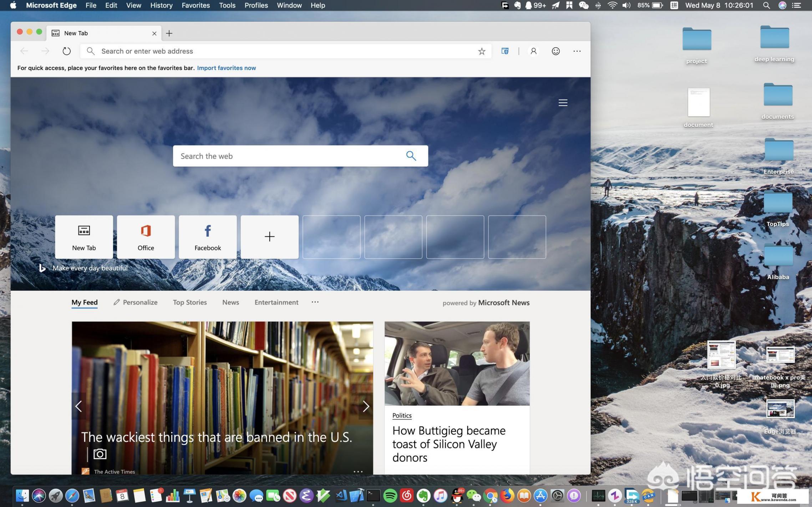Screen dimensions: 812x507
Task: Click the Bing logo beside Make every day beautiful
Action: click(x=42, y=268)
